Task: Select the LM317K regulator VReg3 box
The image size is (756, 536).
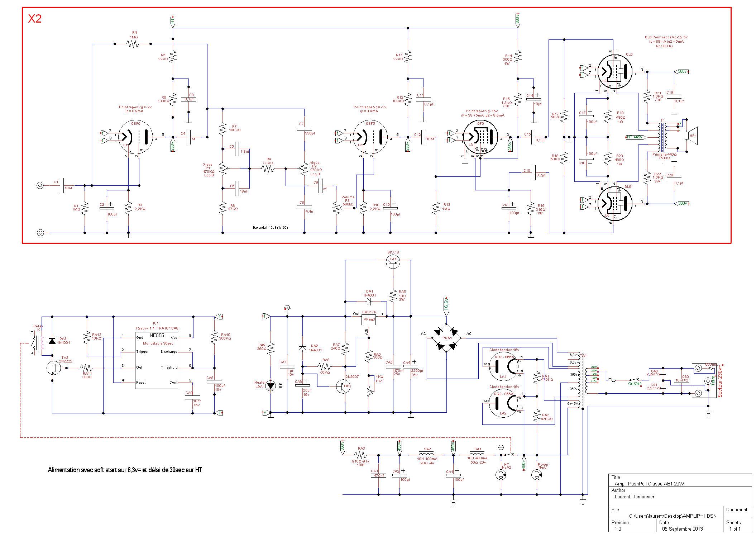Action: click(x=369, y=319)
